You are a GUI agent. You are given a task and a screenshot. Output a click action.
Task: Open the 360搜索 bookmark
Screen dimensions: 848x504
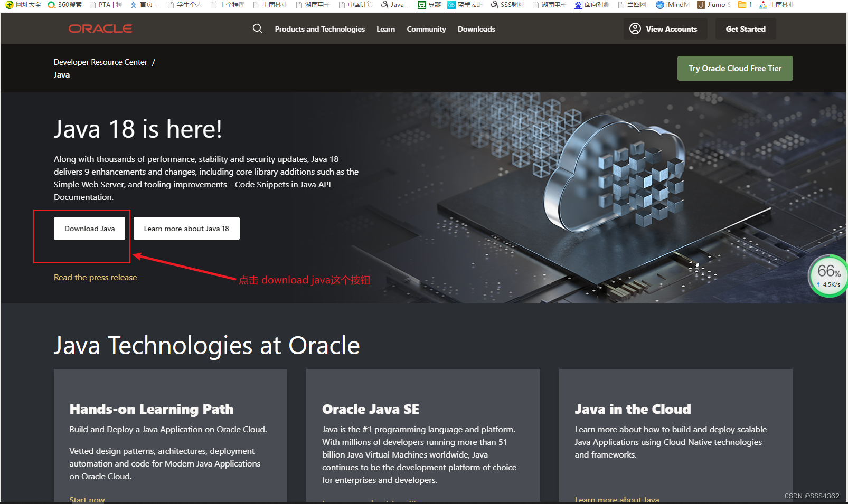point(64,5)
